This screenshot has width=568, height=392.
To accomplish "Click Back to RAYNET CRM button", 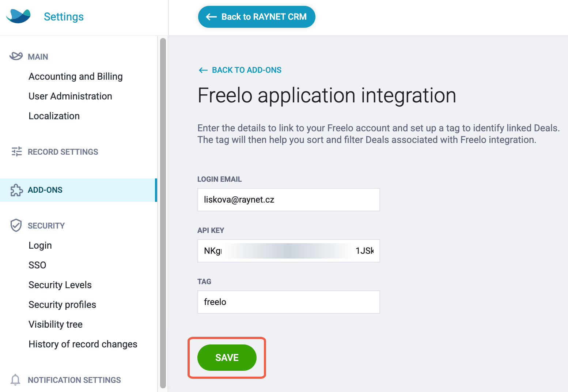I will (x=256, y=17).
